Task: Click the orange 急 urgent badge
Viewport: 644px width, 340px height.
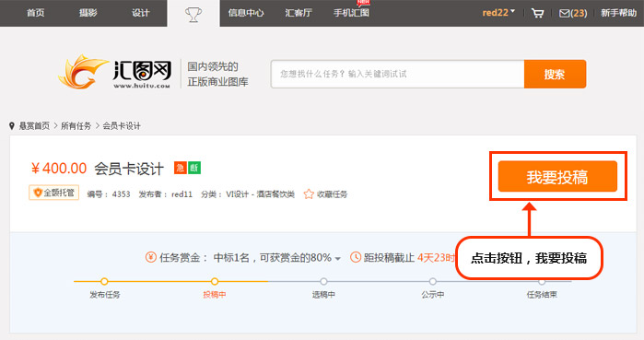Action: pyautogui.click(x=181, y=168)
